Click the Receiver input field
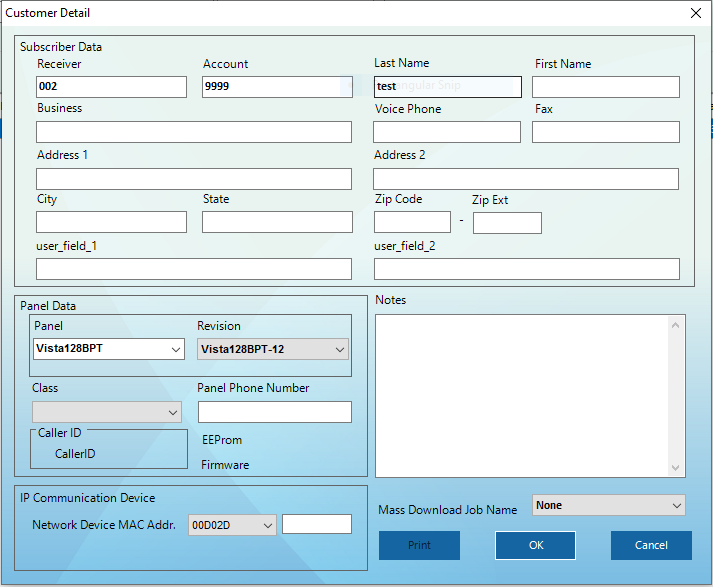This screenshot has width=713, height=587. (111, 87)
